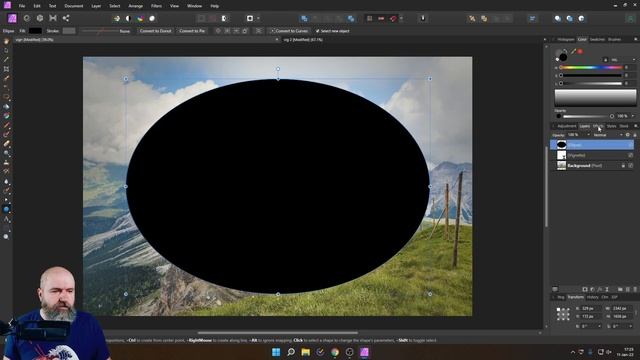This screenshot has width=640, height=360.
Task: Switch to the Adjustment tab
Action: [x=567, y=126]
